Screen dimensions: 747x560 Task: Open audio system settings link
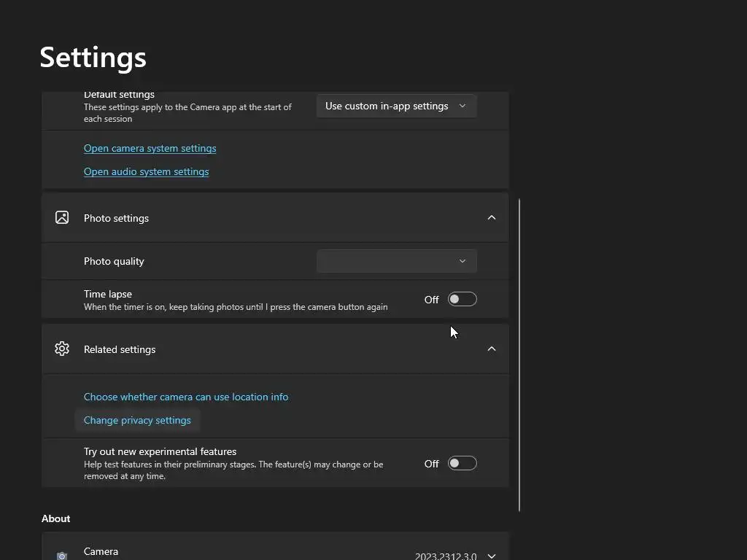point(146,171)
